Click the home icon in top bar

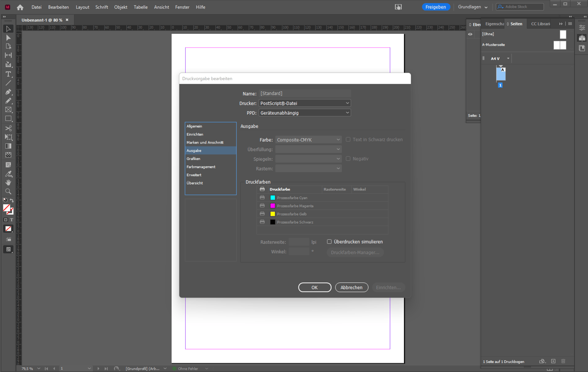[20, 7]
